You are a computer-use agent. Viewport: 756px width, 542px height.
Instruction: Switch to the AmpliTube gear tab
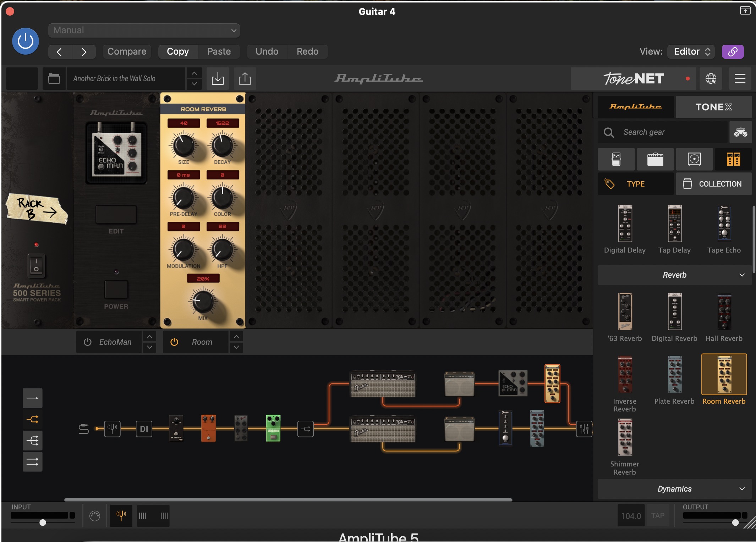click(x=636, y=107)
